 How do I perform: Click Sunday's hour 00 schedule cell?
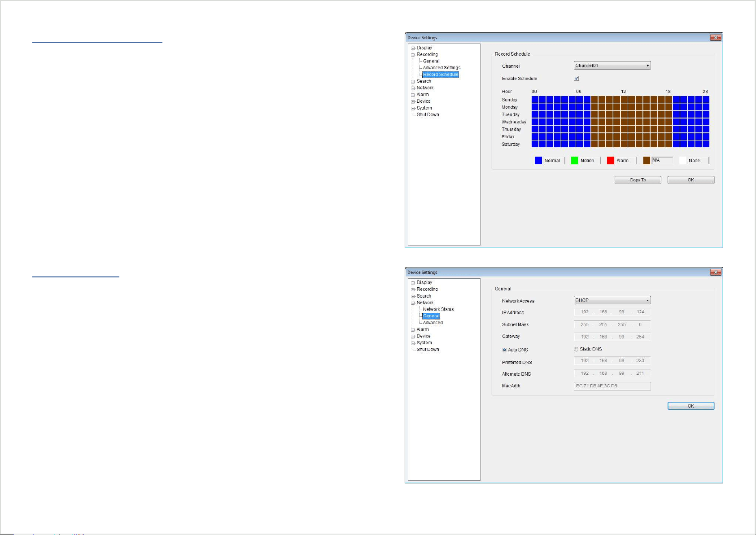535,100
